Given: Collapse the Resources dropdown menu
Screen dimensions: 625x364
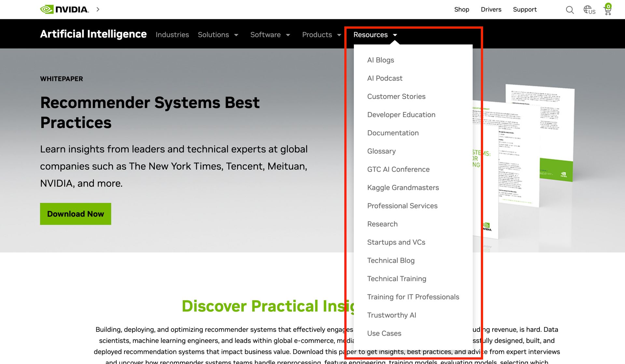Looking at the screenshot, I should (375, 35).
